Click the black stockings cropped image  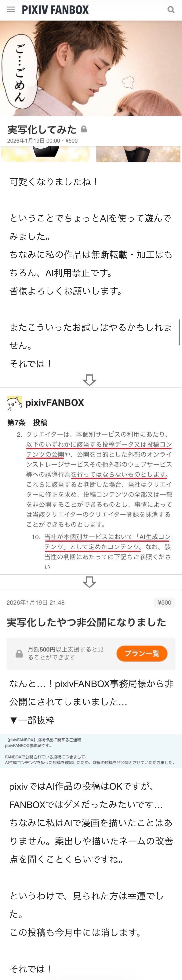pyautogui.click(x=138, y=154)
